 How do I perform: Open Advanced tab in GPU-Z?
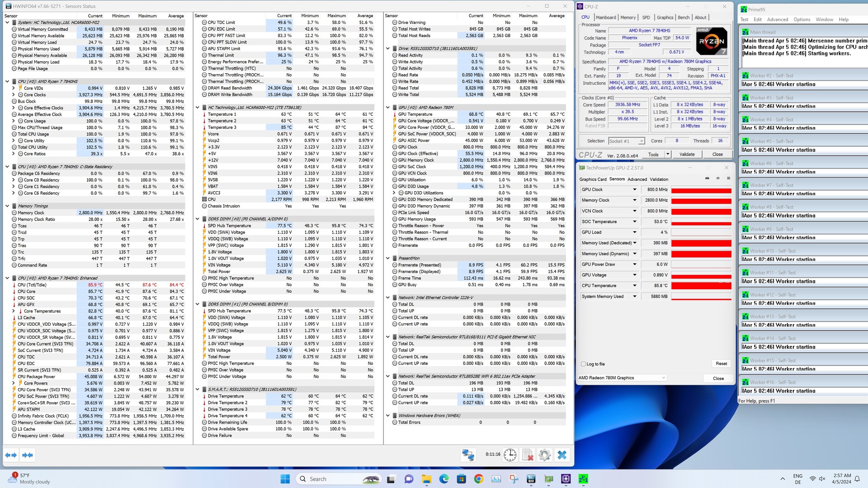637,179
